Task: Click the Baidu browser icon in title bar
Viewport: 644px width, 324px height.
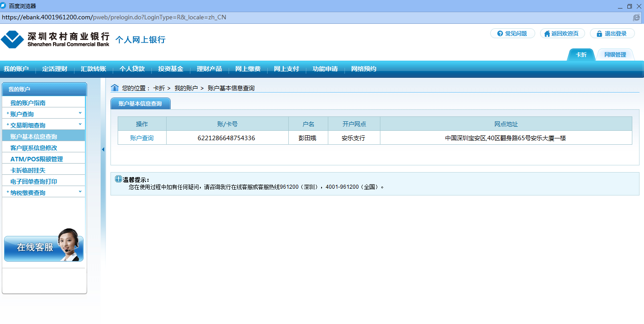Action: tap(4, 6)
